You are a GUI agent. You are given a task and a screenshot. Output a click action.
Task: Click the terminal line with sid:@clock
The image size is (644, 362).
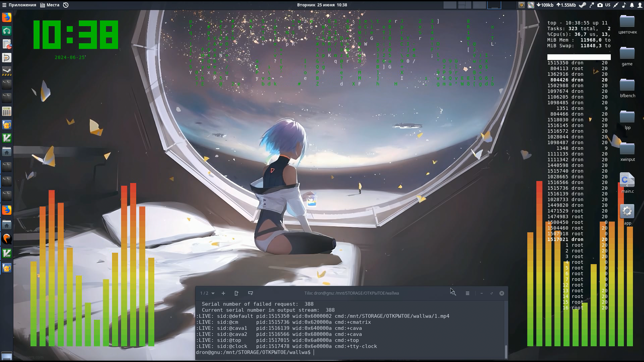click(x=286, y=346)
